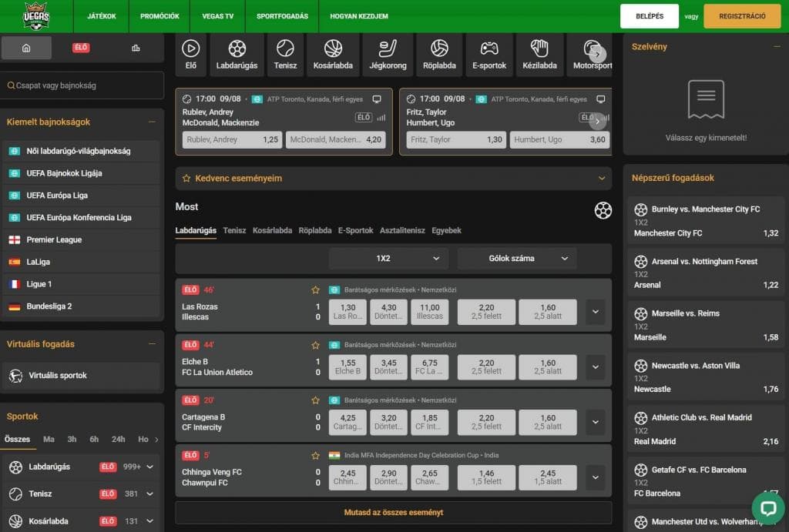The width and height of the screenshot is (789, 532).
Task: Click the soccer ball icon for Marseille bet
Action: click(x=640, y=314)
